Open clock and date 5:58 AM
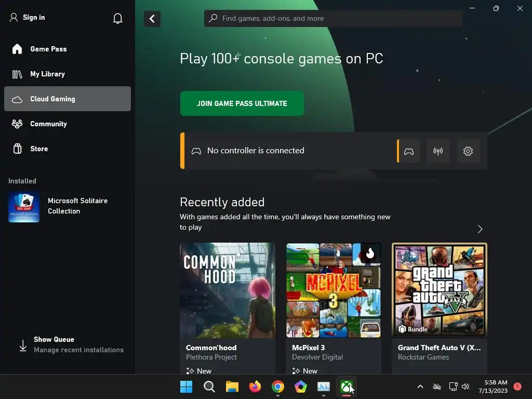The width and height of the screenshot is (532, 399). point(493,387)
